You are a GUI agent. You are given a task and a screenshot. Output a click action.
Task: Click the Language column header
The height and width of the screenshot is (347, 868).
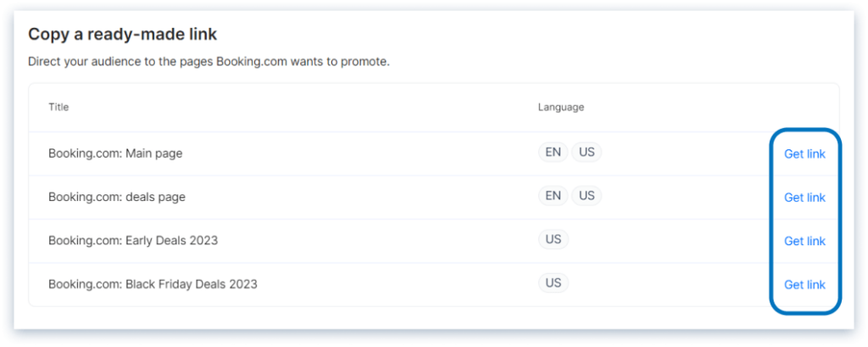pos(560,107)
